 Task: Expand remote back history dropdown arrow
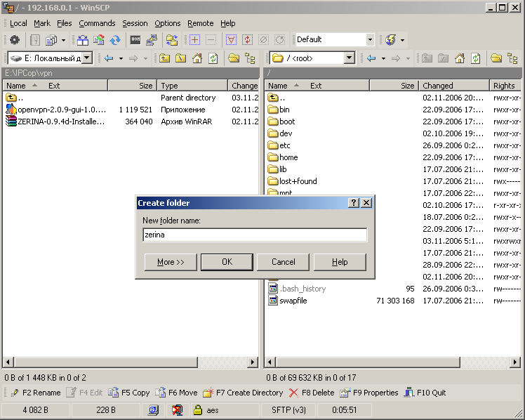pyautogui.click(x=383, y=58)
